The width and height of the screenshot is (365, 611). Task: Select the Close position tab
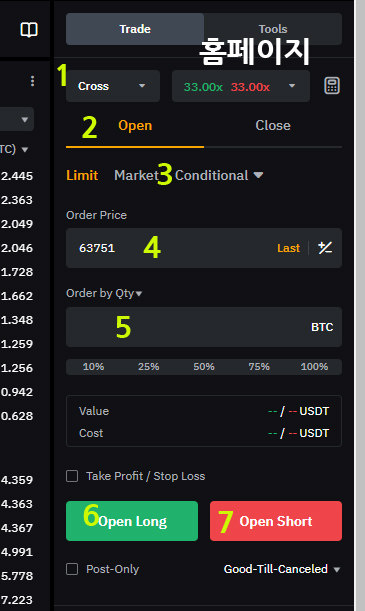tap(273, 125)
